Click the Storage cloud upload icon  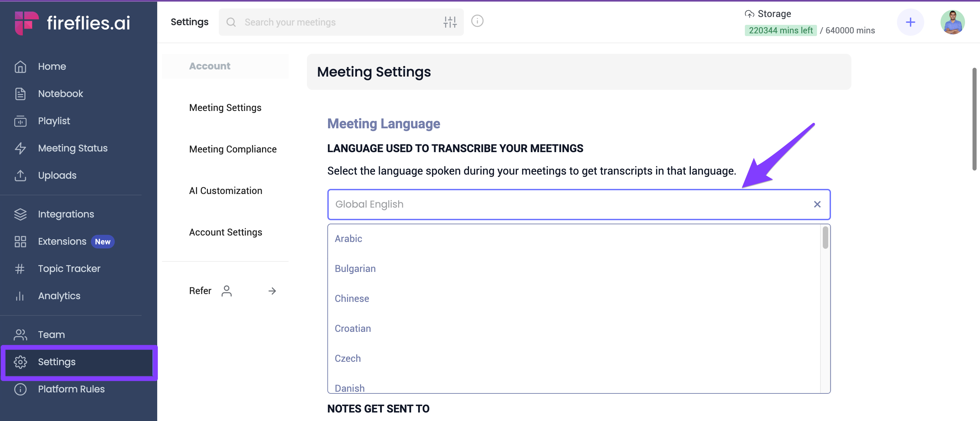pyautogui.click(x=749, y=14)
